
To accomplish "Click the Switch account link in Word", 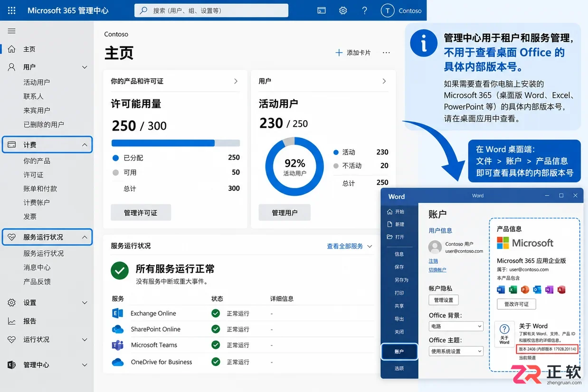I will click(437, 269).
